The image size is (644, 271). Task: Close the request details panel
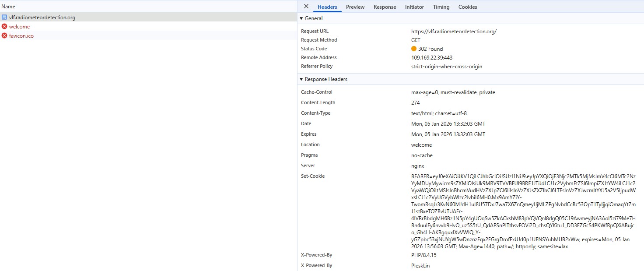[x=306, y=7]
